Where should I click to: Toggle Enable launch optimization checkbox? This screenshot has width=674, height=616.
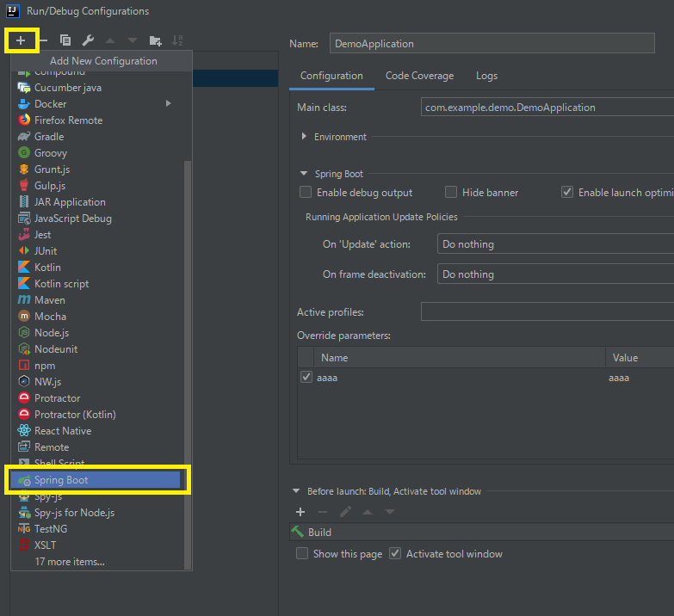[567, 192]
